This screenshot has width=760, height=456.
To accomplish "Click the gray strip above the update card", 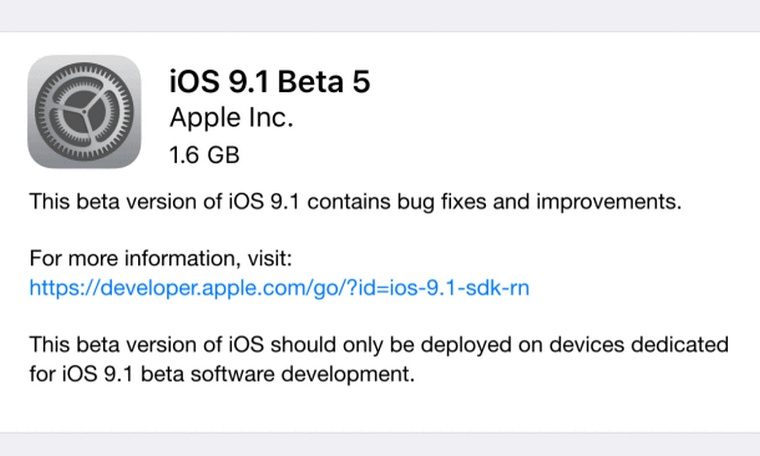I will (380, 15).
